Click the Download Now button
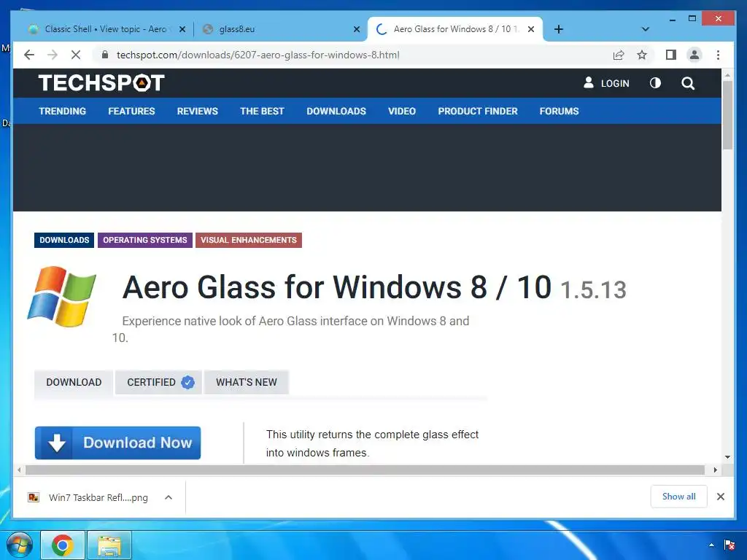 (x=117, y=443)
